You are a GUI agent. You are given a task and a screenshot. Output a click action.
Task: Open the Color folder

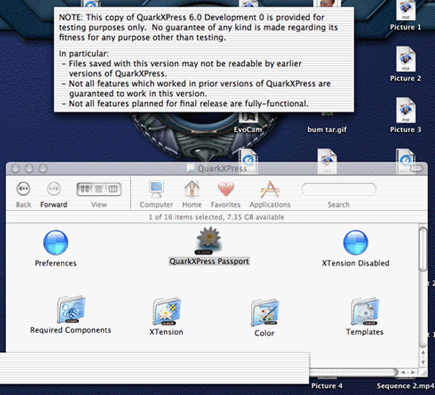coord(265,312)
